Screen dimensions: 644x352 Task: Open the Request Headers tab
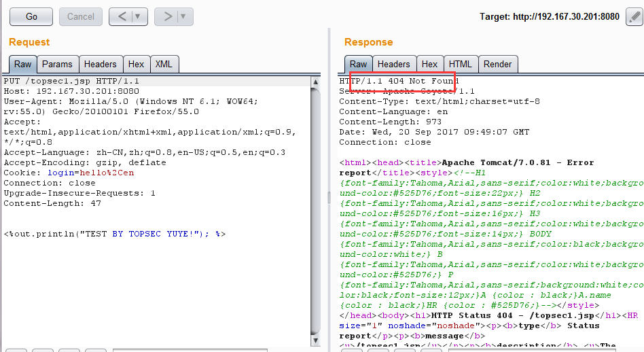pos(101,65)
